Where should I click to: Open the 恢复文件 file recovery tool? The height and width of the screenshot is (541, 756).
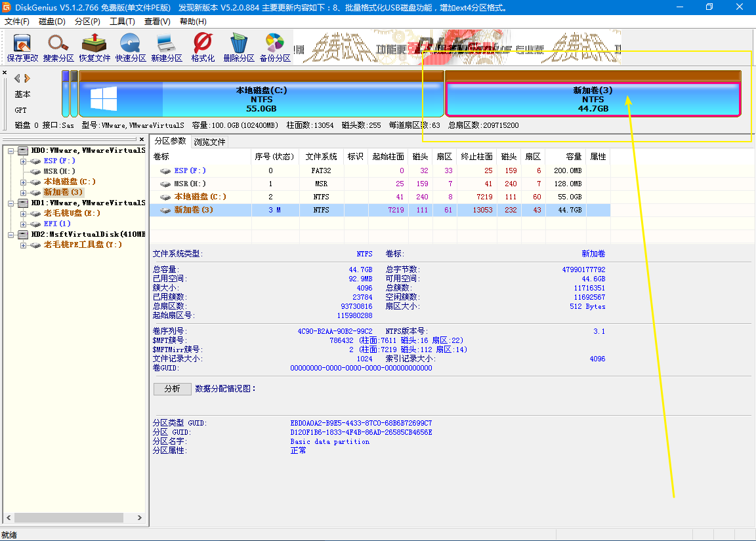tap(94, 48)
